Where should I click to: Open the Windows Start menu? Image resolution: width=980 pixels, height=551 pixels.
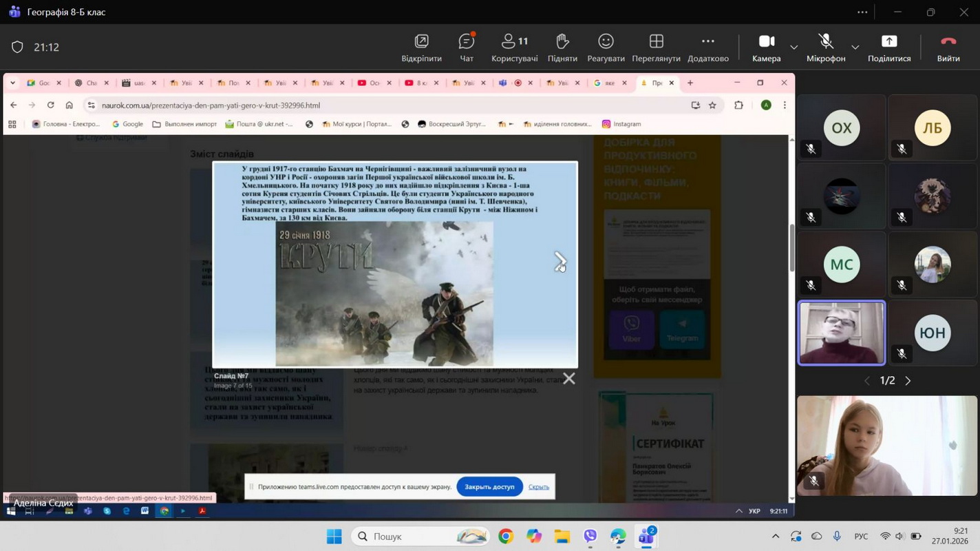click(334, 537)
